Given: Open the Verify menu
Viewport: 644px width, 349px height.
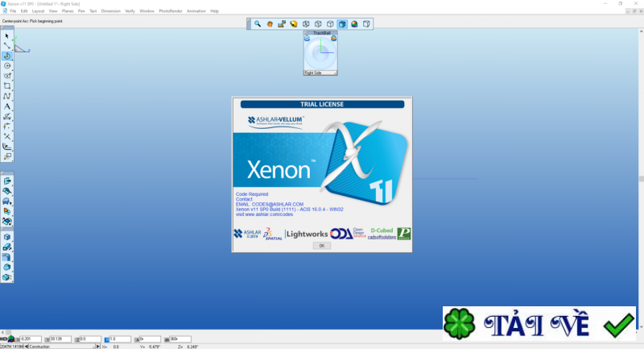Looking at the screenshot, I should coord(130,11).
